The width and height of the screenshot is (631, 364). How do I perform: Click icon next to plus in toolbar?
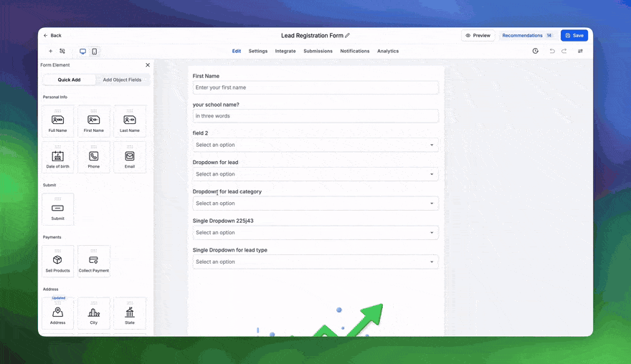62,51
